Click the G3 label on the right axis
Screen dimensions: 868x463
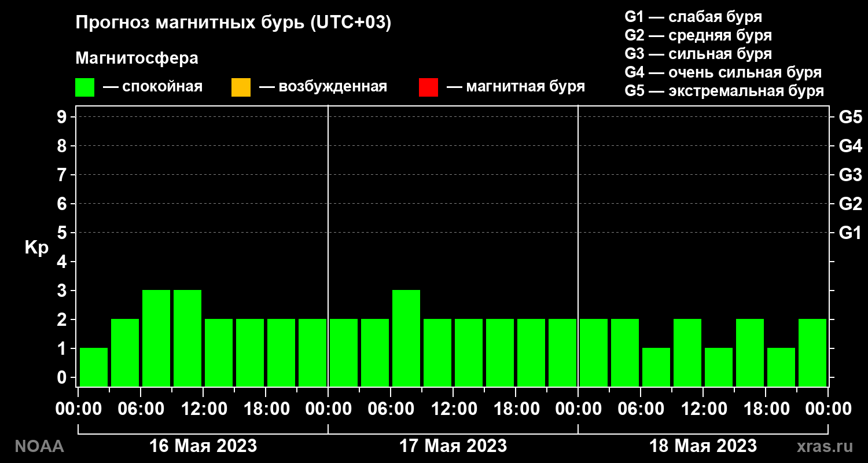(850, 175)
